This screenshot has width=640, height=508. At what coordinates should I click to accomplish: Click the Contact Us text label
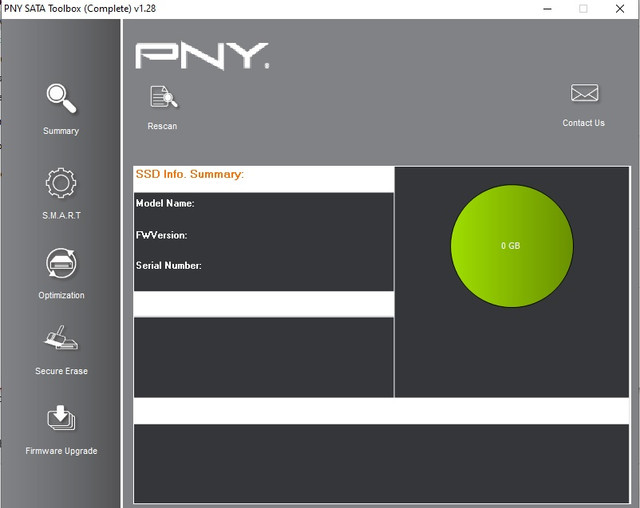(x=583, y=123)
